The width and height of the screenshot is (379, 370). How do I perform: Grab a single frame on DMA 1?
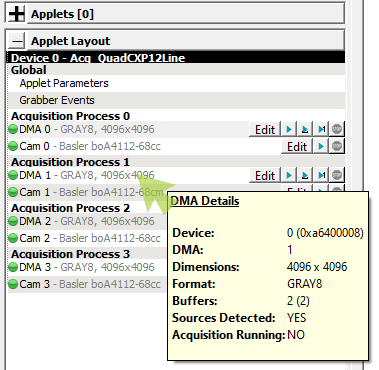[x=321, y=175]
